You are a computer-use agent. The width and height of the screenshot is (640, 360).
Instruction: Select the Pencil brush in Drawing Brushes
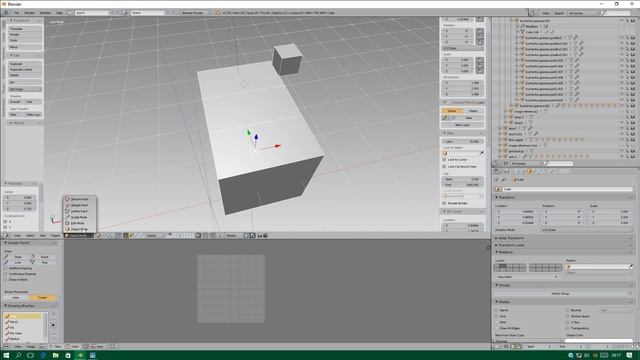23,322
